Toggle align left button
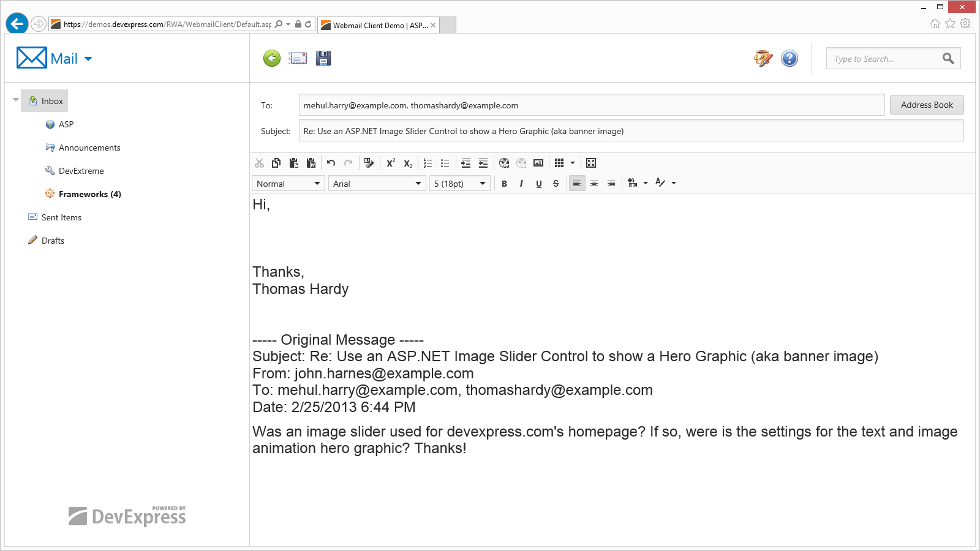This screenshot has height=551, width=980. pos(577,183)
